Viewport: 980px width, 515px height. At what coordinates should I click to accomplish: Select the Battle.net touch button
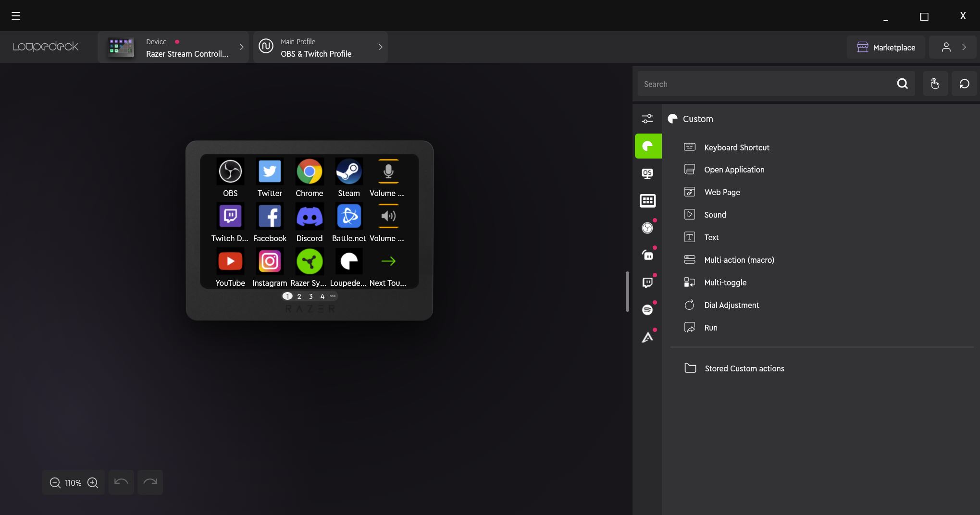[x=349, y=216]
